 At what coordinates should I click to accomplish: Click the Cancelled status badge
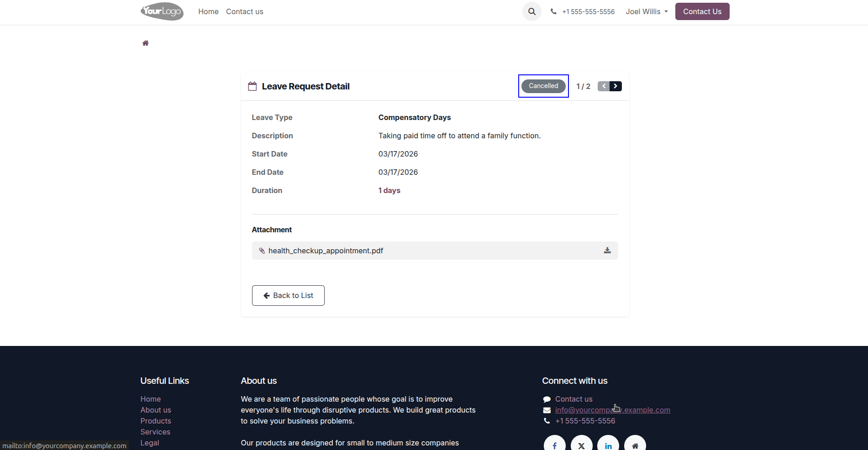(x=543, y=86)
